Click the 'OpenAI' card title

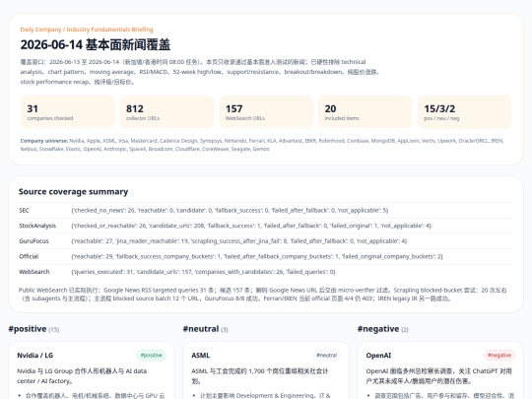click(x=378, y=356)
